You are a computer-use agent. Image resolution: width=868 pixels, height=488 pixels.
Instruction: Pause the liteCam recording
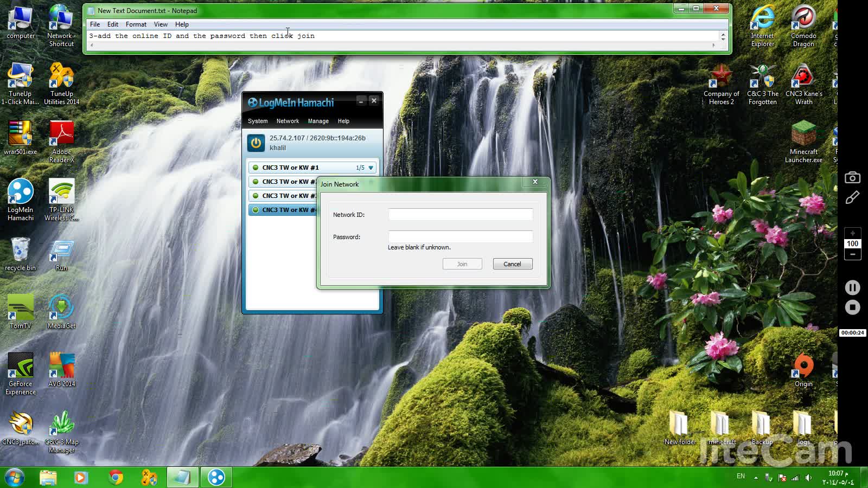click(853, 287)
